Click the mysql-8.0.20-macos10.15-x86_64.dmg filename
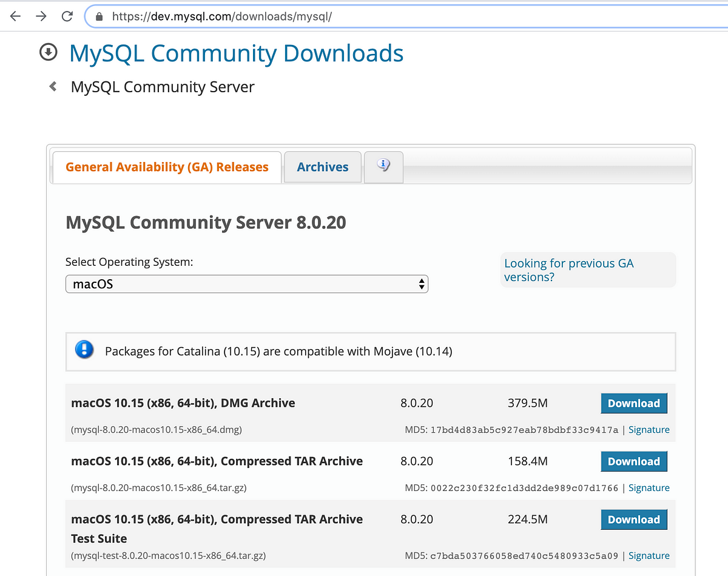The height and width of the screenshot is (576, 728). coord(157,430)
